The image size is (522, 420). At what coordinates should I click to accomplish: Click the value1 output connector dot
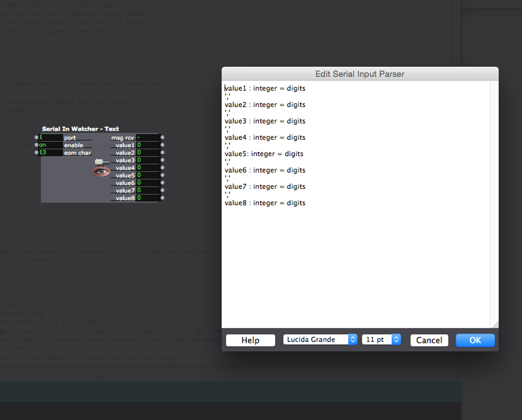point(162,145)
